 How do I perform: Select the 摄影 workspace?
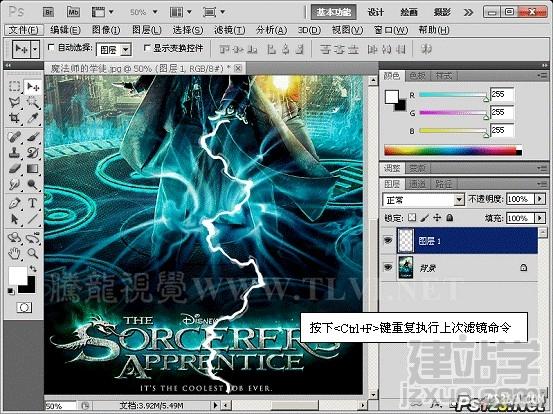pos(442,12)
